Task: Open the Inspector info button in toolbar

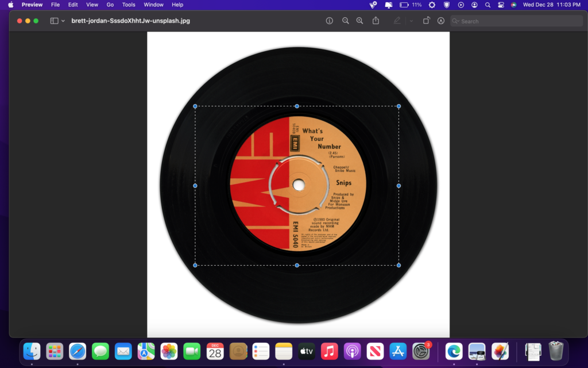Action: (x=329, y=21)
